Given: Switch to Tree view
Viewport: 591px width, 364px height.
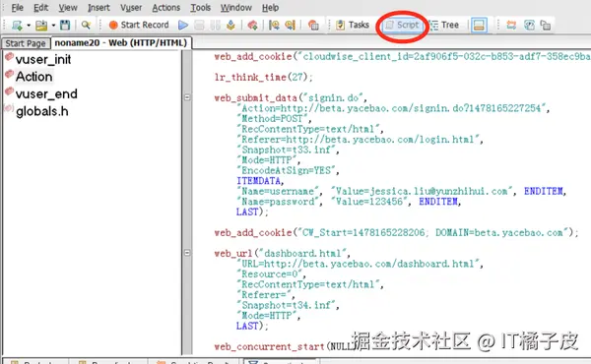Looking at the screenshot, I should [444, 25].
